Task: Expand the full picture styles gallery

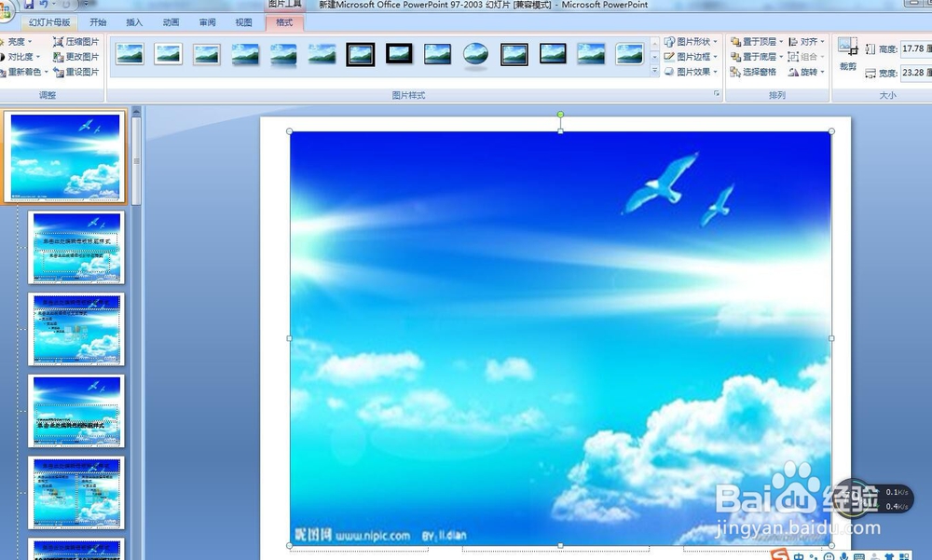Action: point(654,71)
